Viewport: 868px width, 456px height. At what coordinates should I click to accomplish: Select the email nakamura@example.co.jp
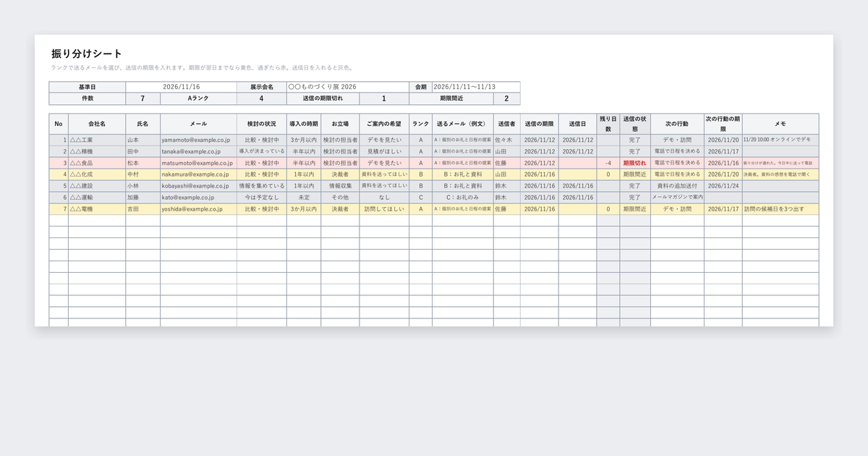tap(198, 174)
